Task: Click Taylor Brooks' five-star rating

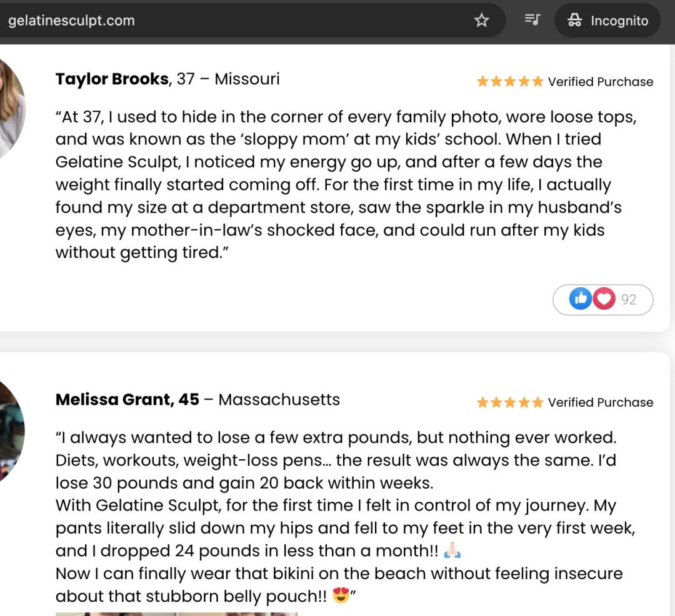Action: 510,82
